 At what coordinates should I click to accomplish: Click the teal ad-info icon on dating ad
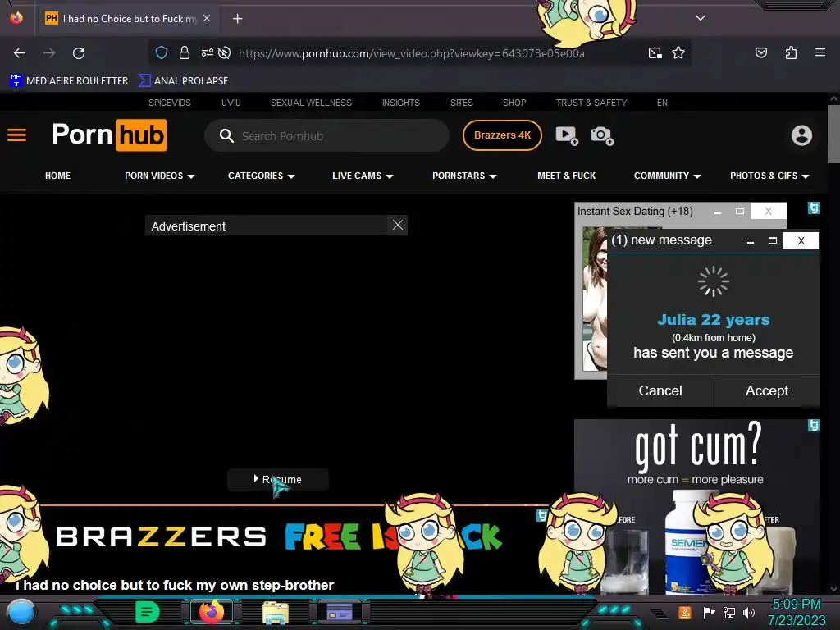[813, 208]
